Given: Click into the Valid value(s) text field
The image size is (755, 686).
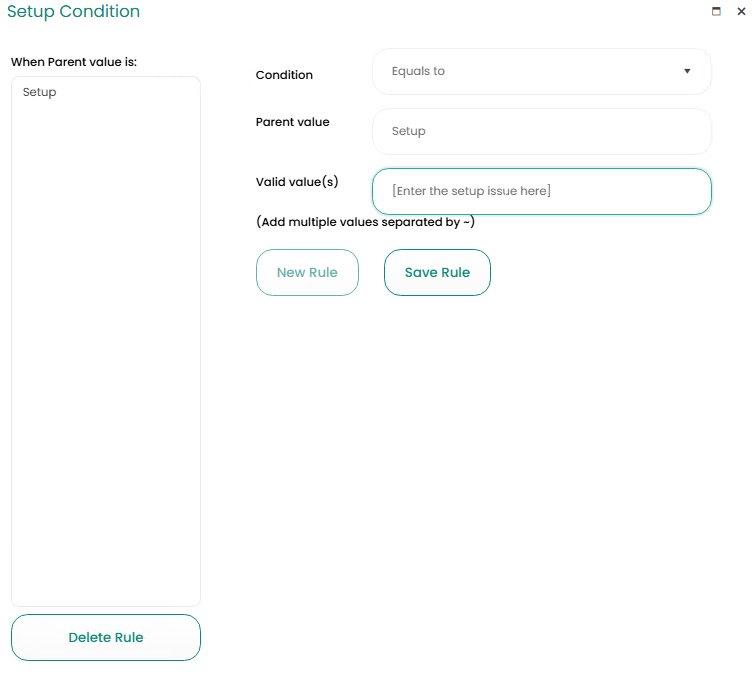Looking at the screenshot, I should pyautogui.click(x=541, y=191).
